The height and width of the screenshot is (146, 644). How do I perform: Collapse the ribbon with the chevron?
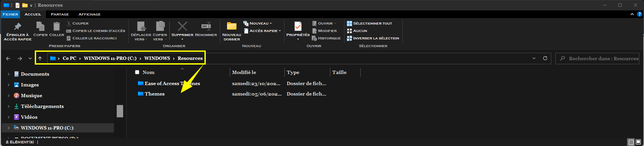pyautogui.click(x=632, y=14)
